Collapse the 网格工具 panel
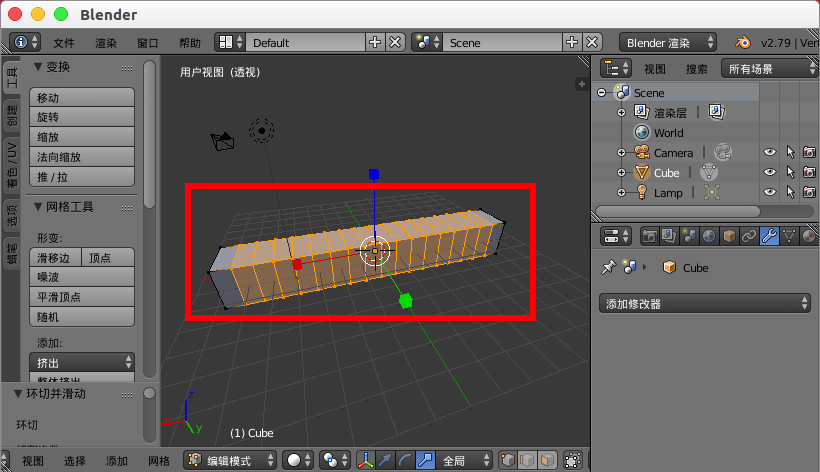The height and width of the screenshot is (472, 820). point(38,206)
